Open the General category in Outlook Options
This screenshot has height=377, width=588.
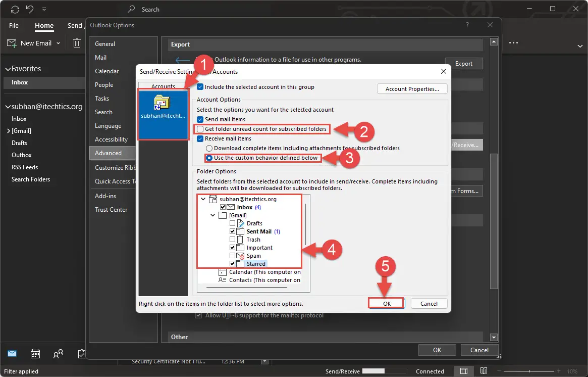(x=105, y=44)
